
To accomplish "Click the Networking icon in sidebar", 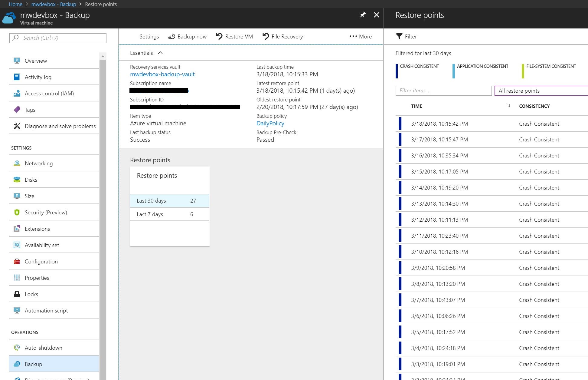I will 17,163.
